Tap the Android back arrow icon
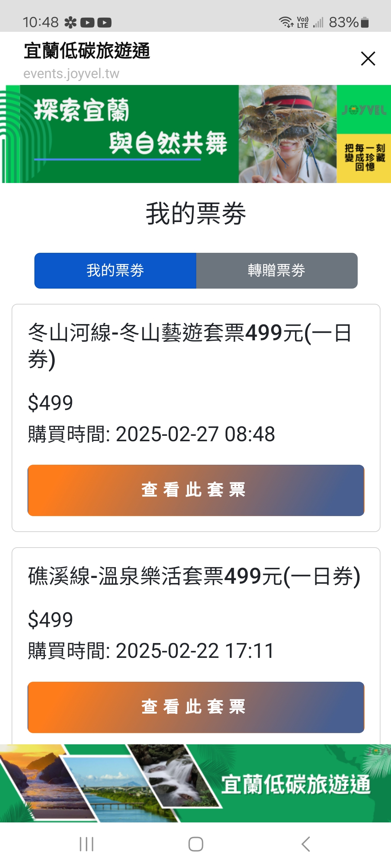 [x=306, y=844]
